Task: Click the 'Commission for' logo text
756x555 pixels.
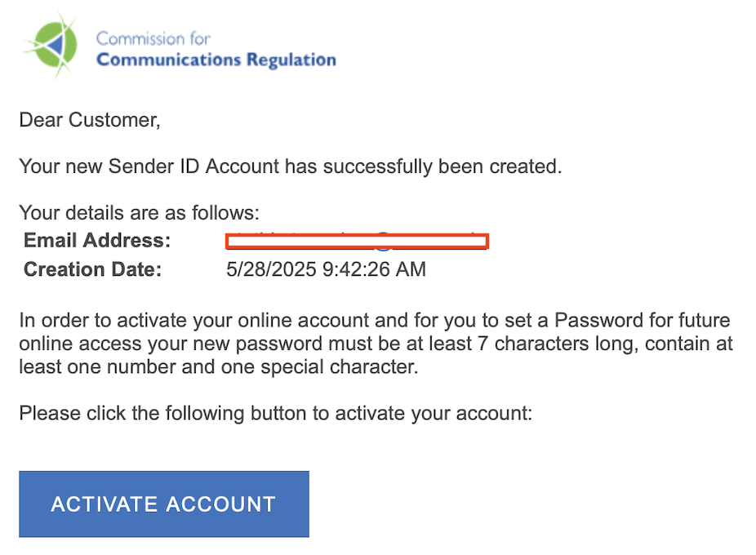Action: (153, 38)
